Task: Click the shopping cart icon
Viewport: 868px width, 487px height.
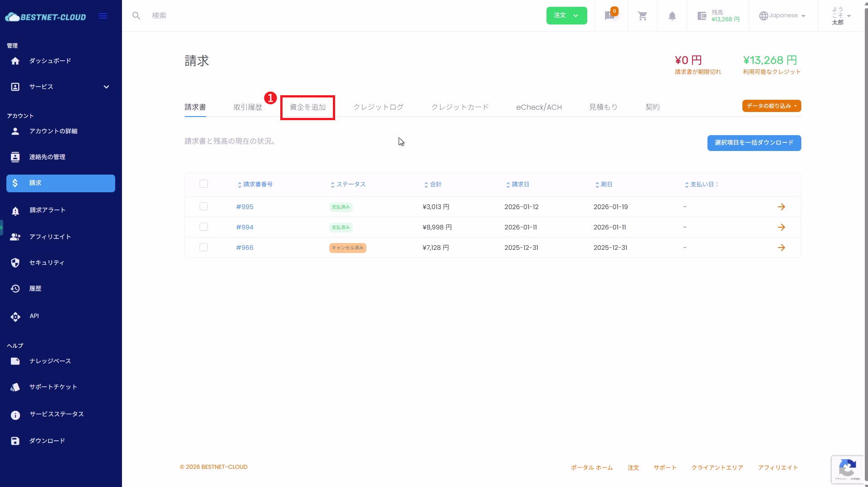Action: [x=642, y=16]
